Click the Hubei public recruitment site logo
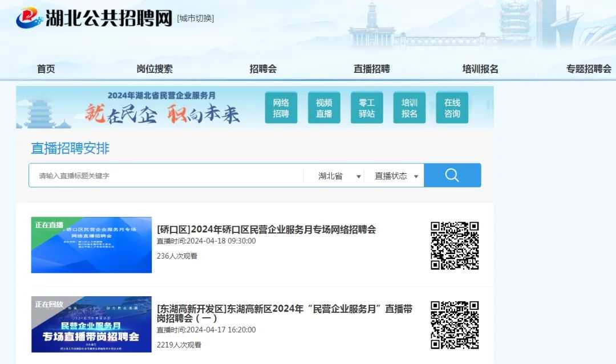The width and height of the screenshot is (616, 364). pos(94,18)
